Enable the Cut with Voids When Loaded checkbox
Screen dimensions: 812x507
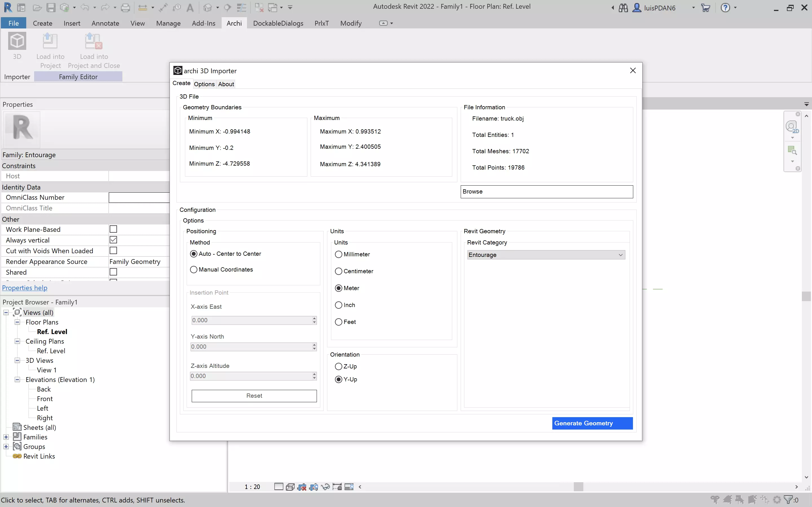tap(113, 250)
